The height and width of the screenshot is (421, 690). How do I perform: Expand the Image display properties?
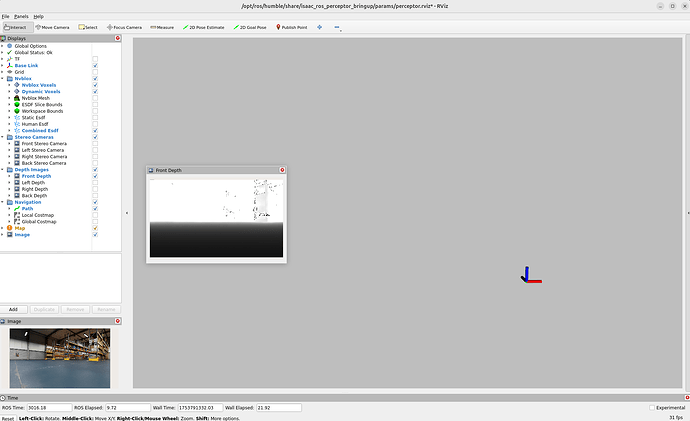[3, 234]
